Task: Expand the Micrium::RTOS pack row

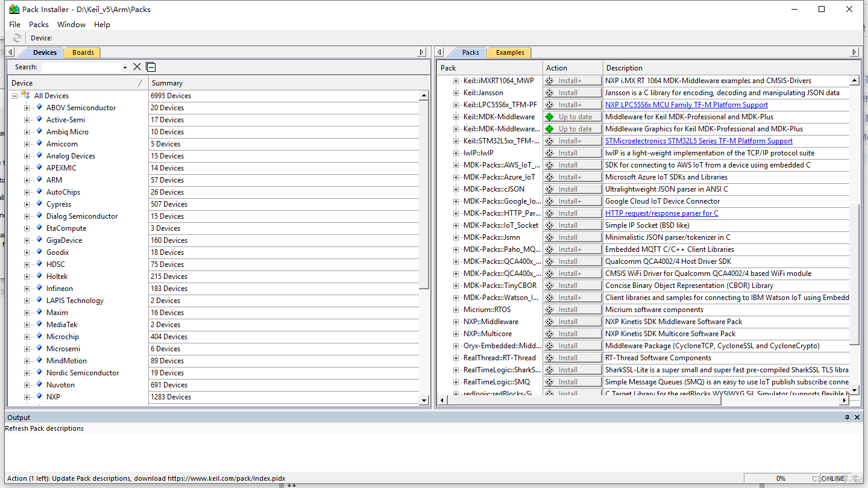Action: tap(456, 310)
